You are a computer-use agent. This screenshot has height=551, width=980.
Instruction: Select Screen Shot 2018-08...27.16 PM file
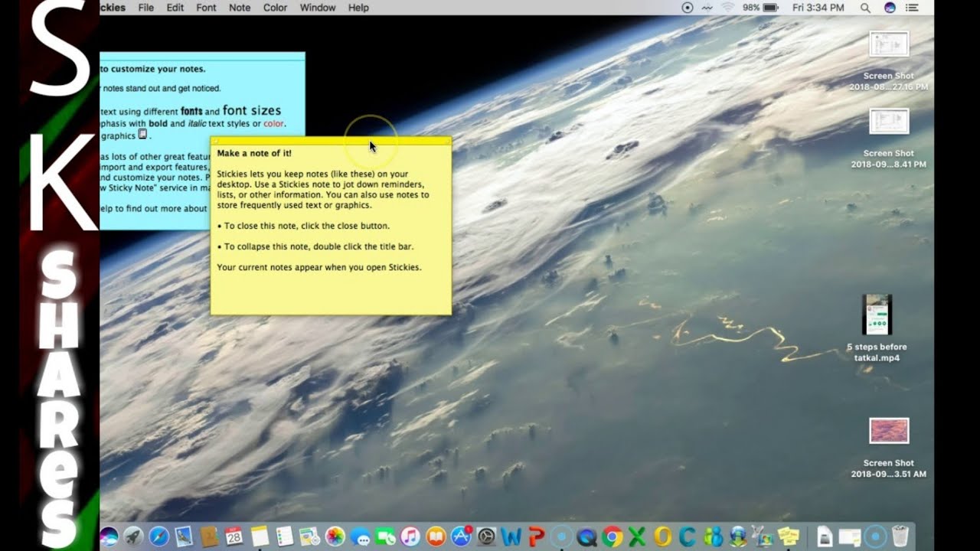point(889,61)
